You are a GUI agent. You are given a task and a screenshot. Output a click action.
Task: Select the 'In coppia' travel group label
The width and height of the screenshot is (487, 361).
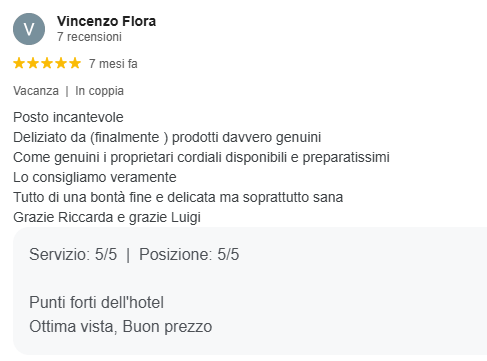coord(99,91)
